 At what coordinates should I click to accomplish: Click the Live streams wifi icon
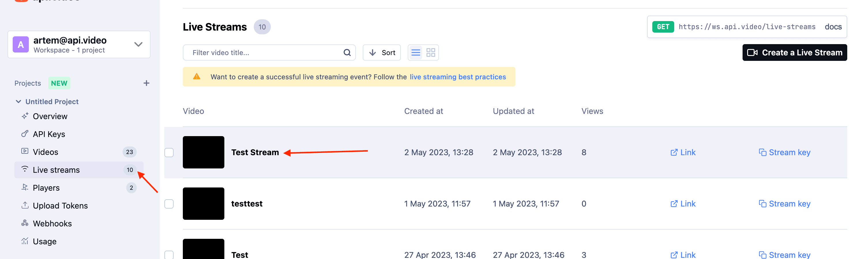(25, 168)
